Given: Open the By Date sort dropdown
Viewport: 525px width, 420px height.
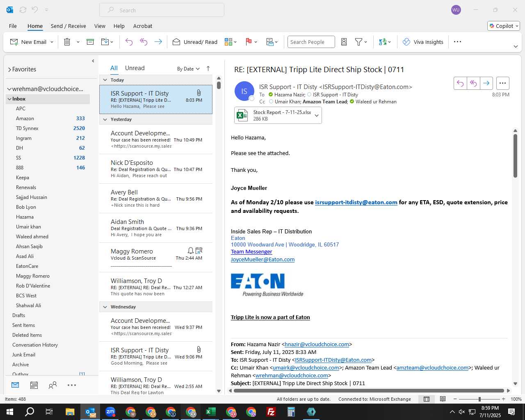Looking at the screenshot, I should 188,69.
